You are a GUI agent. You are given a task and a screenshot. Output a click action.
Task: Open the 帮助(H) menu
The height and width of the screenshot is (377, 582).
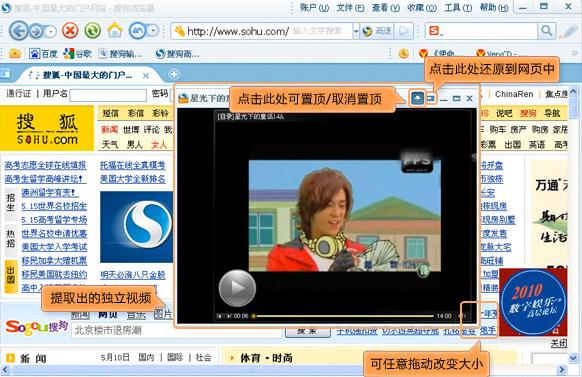pyautogui.click(x=494, y=7)
